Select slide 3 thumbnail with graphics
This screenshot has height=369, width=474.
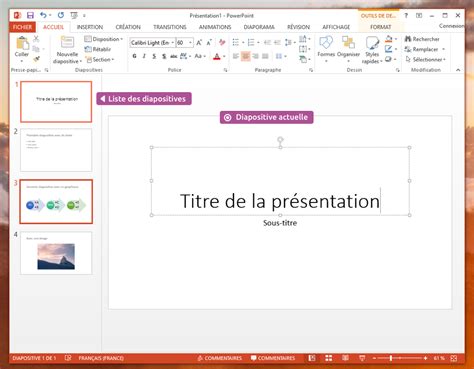click(x=56, y=201)
